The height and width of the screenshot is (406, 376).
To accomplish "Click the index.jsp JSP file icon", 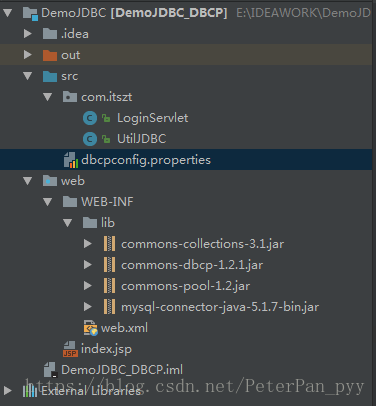I will point(70,349).
